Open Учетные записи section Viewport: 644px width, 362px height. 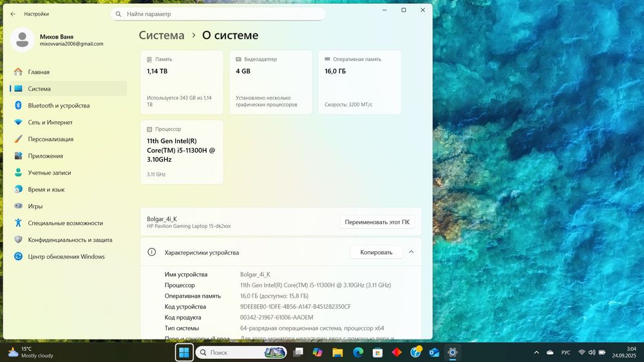68,173
